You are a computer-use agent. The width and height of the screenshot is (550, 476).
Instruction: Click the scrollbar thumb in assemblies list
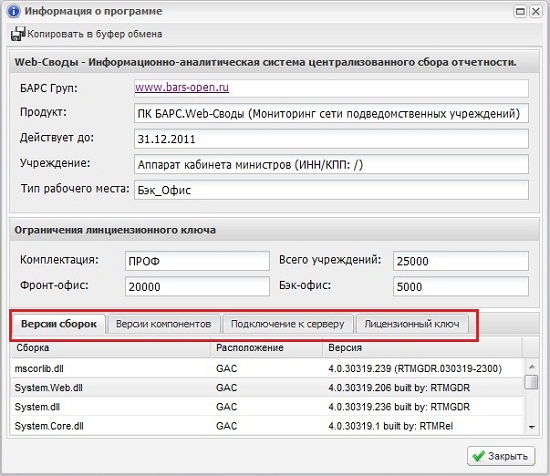[531, 382]
